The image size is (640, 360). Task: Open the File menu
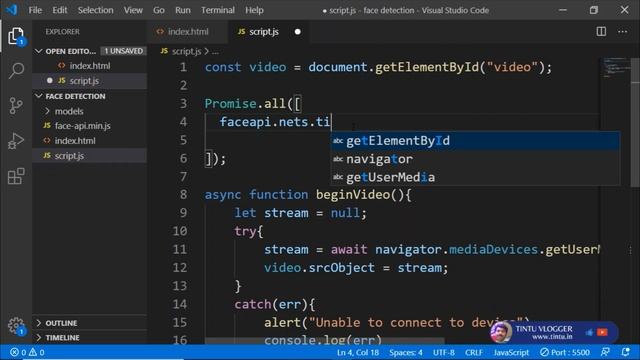pyautogui.click(x=35, y=10)
